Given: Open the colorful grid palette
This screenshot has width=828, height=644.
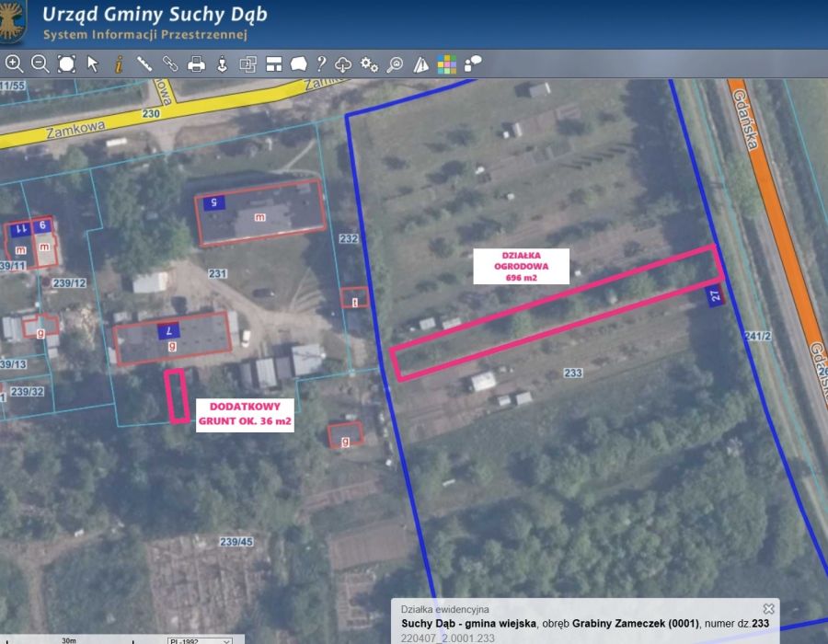Looking at the screenshot, I should click(x=447, y=63).
